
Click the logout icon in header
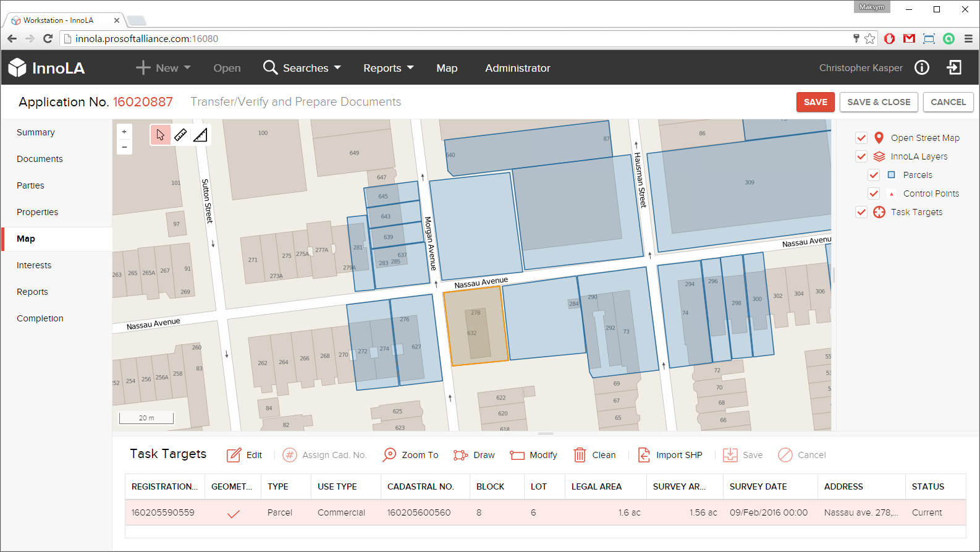click(955, 67)
